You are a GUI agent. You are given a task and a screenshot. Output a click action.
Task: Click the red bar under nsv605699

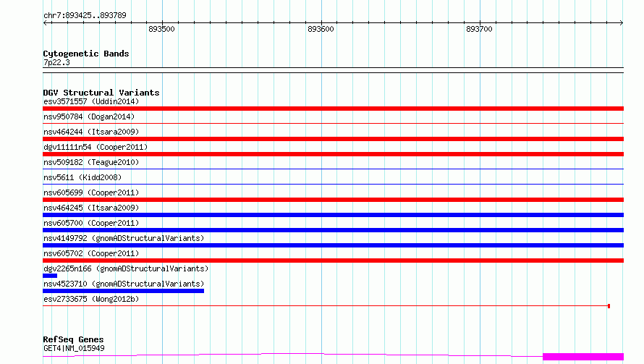pyautogui.click(x=333, y=200)
